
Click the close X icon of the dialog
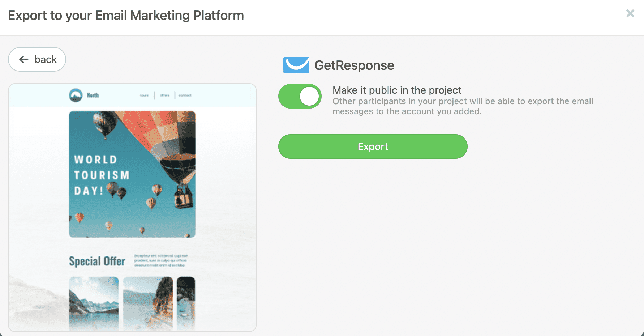tap(630, 13)
